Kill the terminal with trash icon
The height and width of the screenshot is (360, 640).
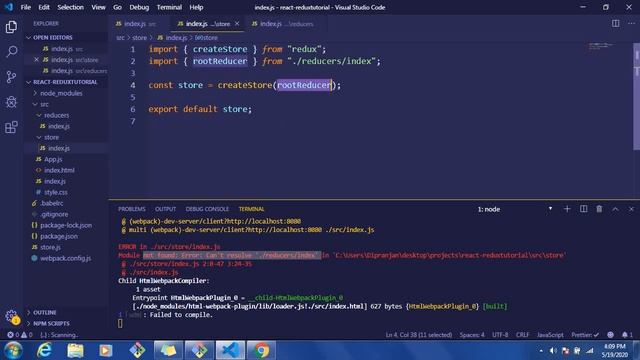click(599, 209)
